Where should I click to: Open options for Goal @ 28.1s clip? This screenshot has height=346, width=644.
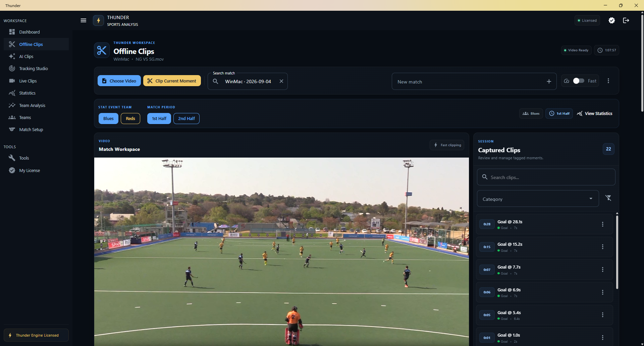pos(602,224)
